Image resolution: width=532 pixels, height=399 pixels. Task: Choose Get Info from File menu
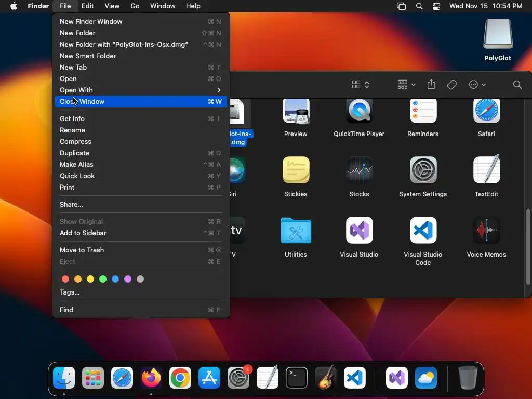coord(141,119)
